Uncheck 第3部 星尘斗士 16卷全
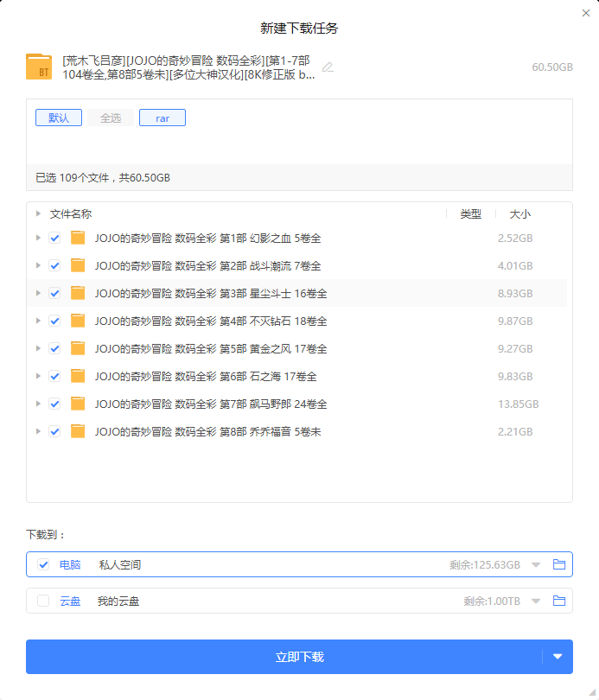Viewport: 599px width, 700px height. (55, 293)
